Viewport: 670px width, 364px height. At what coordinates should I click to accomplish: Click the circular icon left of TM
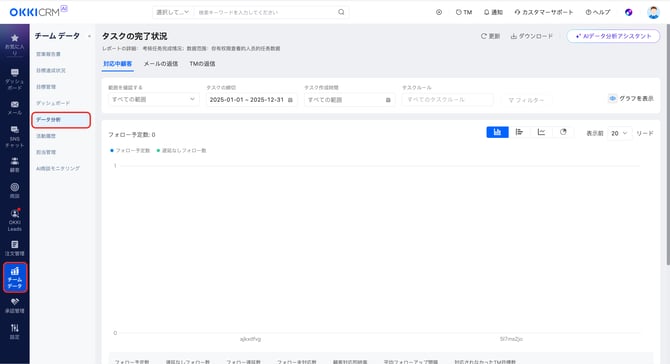click(x=439, y=12)
